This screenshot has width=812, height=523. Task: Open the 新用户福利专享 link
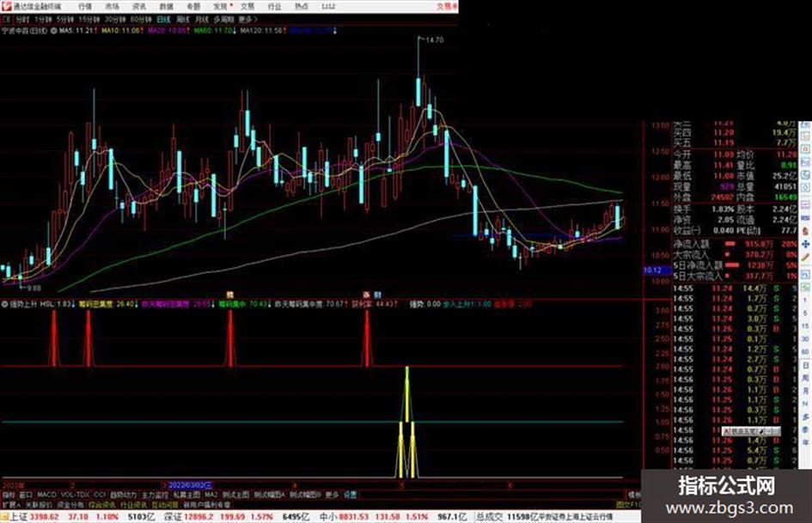point(206,504)
